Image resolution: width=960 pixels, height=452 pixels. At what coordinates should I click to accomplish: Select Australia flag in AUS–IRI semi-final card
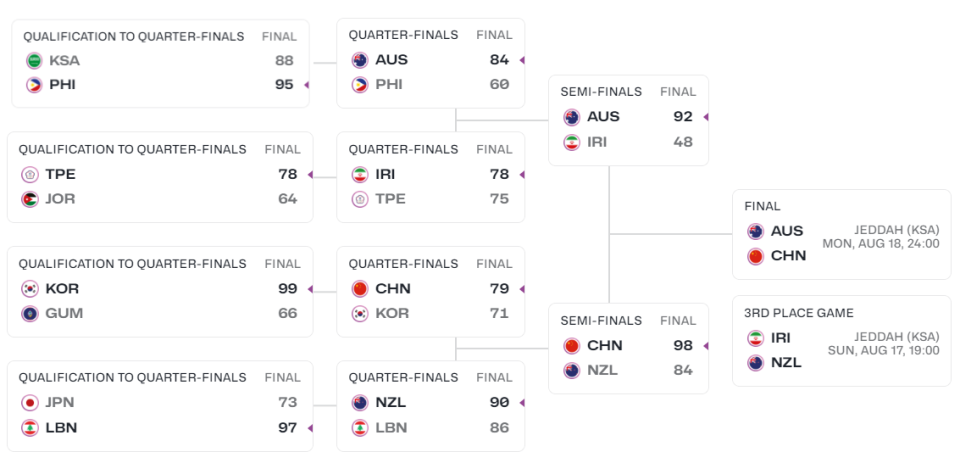(x=572, y=117)
